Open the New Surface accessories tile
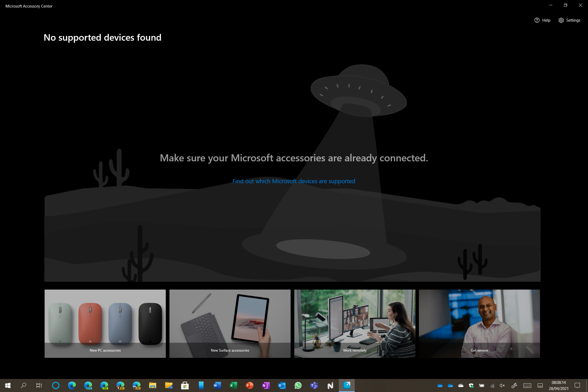 tap(230, 323)
